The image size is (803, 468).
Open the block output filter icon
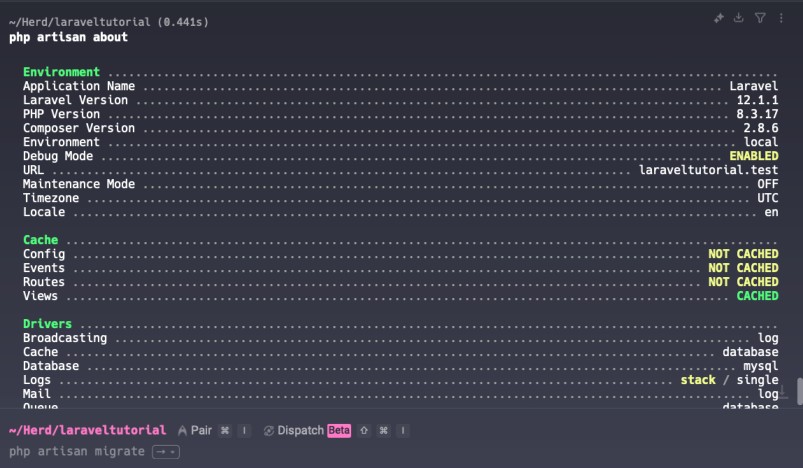[760, 18]
